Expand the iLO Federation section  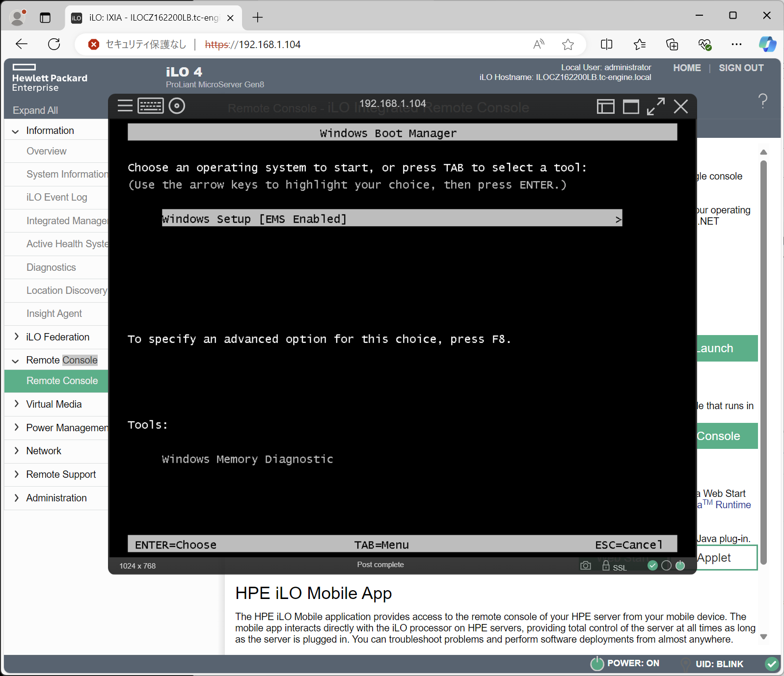click(16, 337)
